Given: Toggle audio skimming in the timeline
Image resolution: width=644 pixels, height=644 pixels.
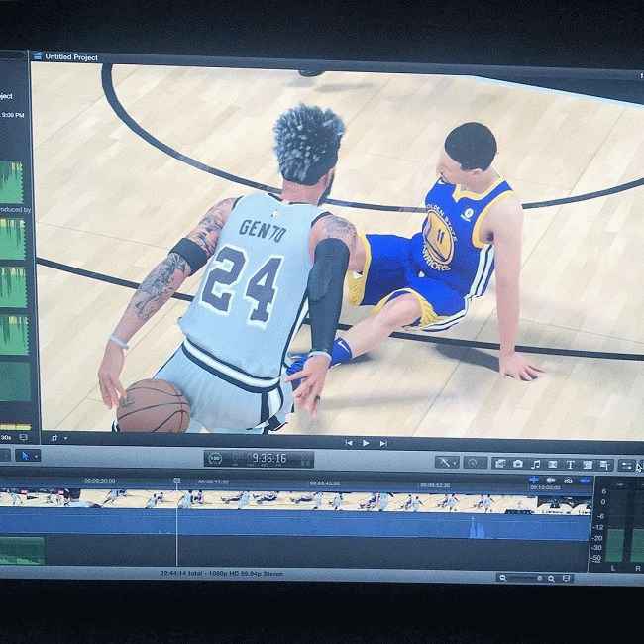Looking at the screenshot, I should (x=551, y=480).
